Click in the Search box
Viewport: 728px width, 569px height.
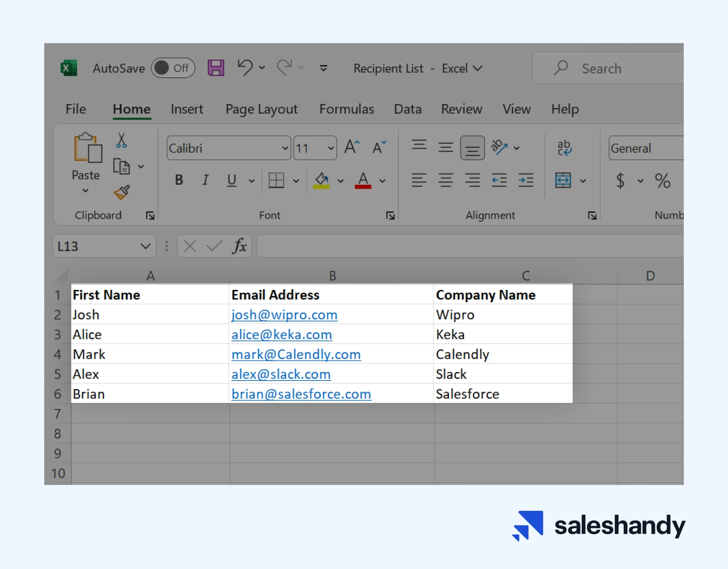[608, 68]
